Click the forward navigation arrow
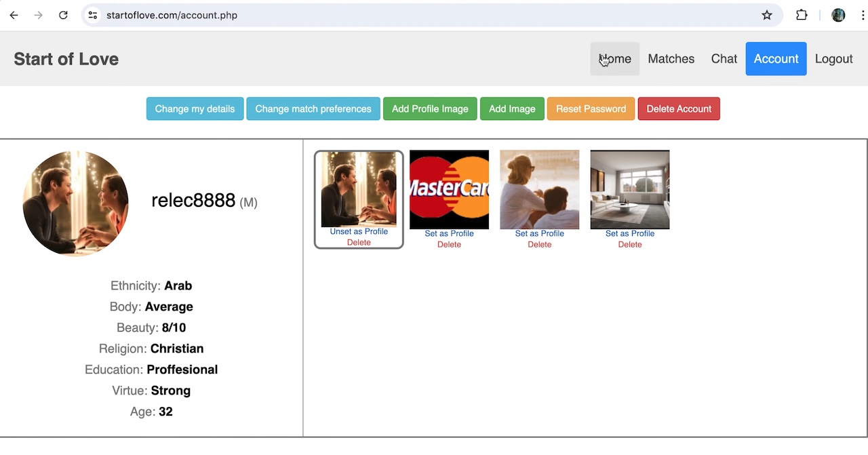The height and width of the screenshot is (455, 868). 38,15
